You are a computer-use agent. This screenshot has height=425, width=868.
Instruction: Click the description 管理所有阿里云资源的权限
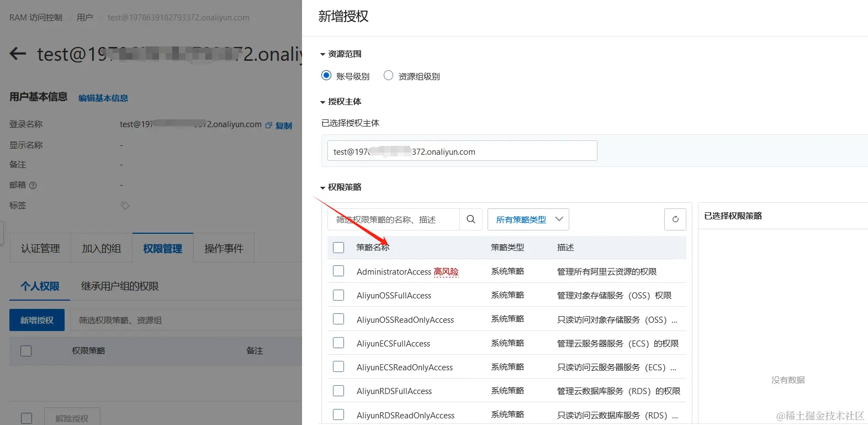click(607, 271)
